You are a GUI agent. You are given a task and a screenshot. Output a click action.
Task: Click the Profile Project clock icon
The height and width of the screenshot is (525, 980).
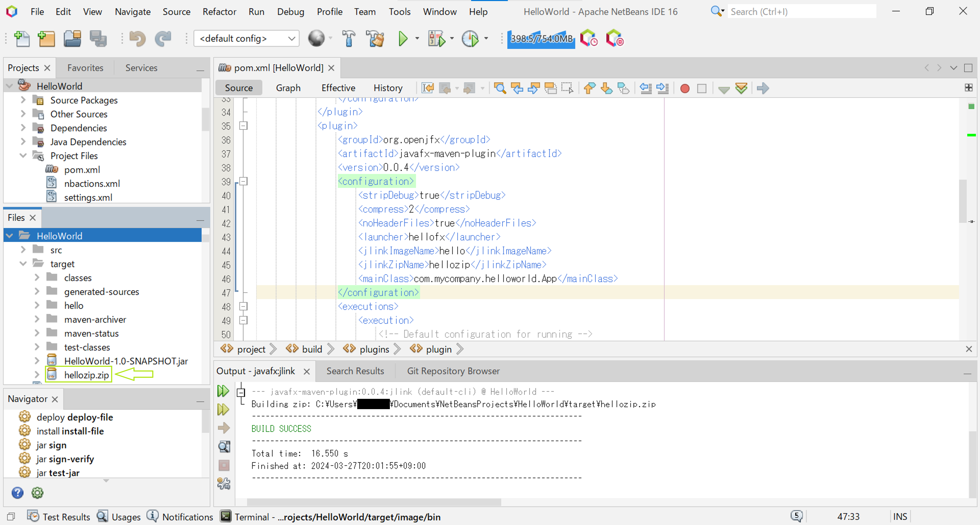pyautogui.click(x=470, y=39)
